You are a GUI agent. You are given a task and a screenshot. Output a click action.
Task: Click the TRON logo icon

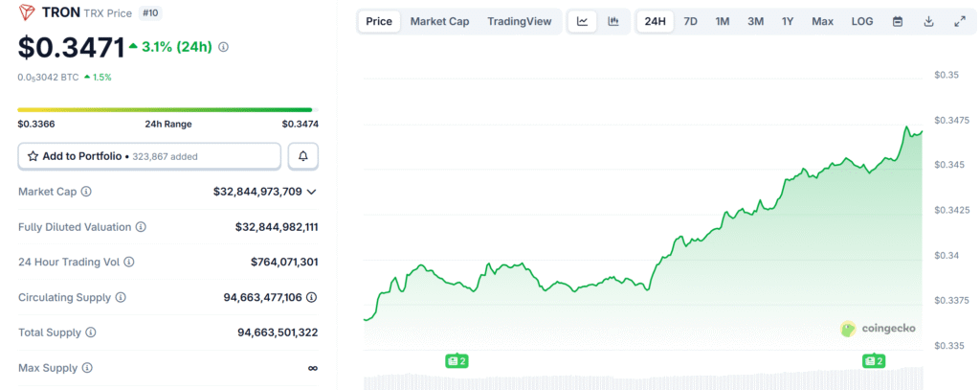click(27, 12)
